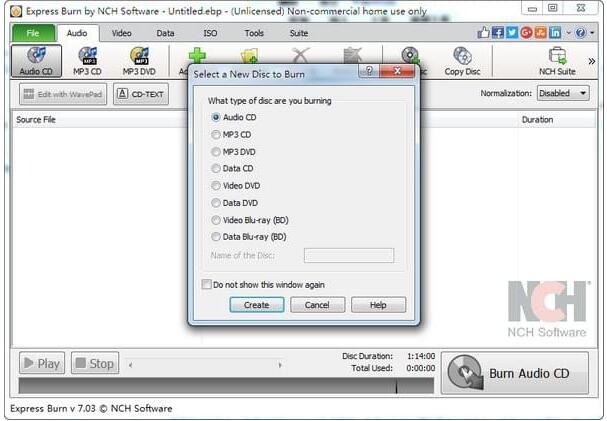Share on Google Plus icon
607x421 pixels.
point(526,33)
